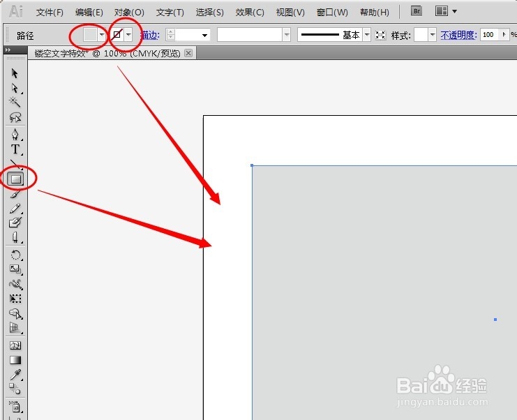Click the stroke swatch showing none

pos(117,34)
